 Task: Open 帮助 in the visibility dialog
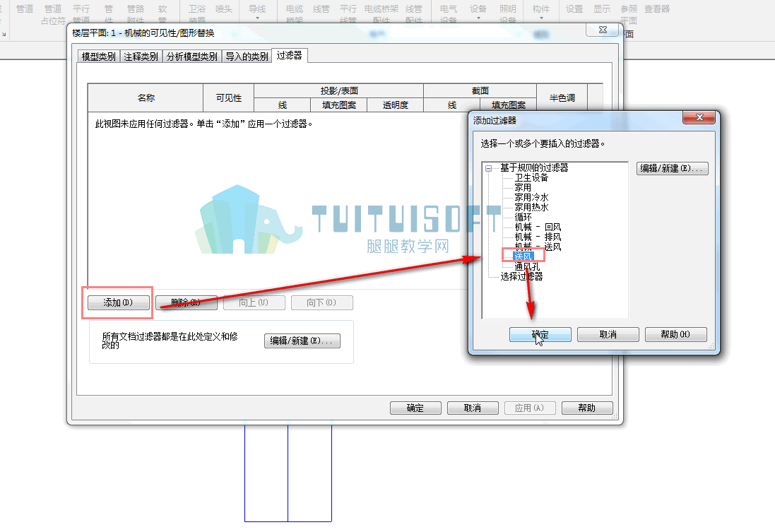[587, 408]
